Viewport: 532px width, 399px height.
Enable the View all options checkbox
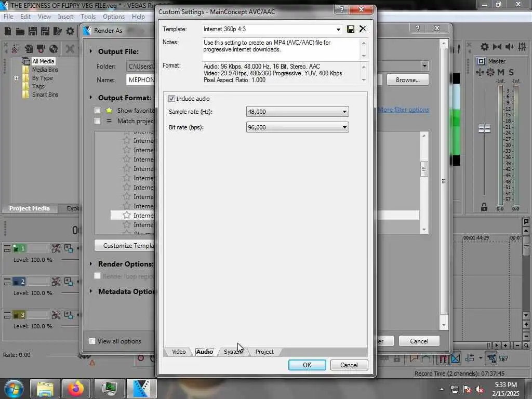click(x=92, y=341)
